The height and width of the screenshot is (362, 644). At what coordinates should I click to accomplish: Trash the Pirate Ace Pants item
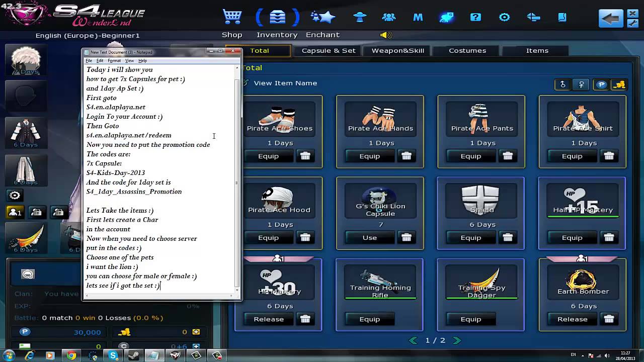[508, 156]
